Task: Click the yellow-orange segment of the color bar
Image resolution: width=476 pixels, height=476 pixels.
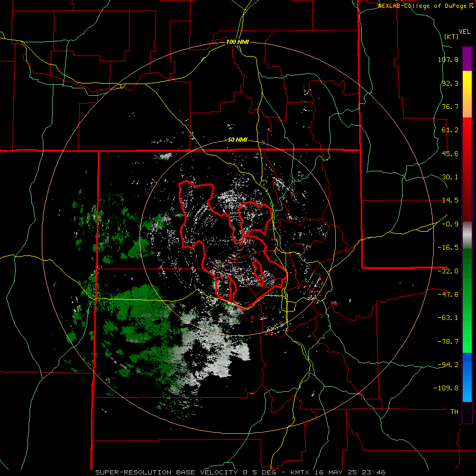Action: pyautogui.click(x=467, y=94)
